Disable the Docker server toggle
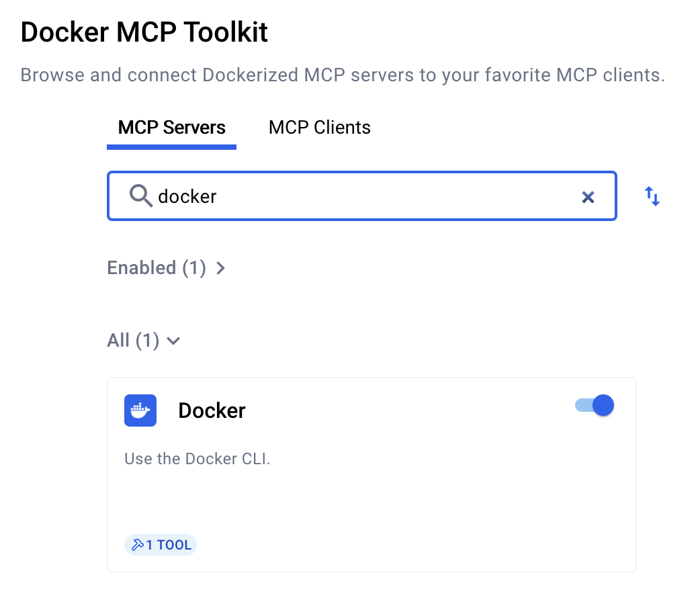 coord(595,406)
